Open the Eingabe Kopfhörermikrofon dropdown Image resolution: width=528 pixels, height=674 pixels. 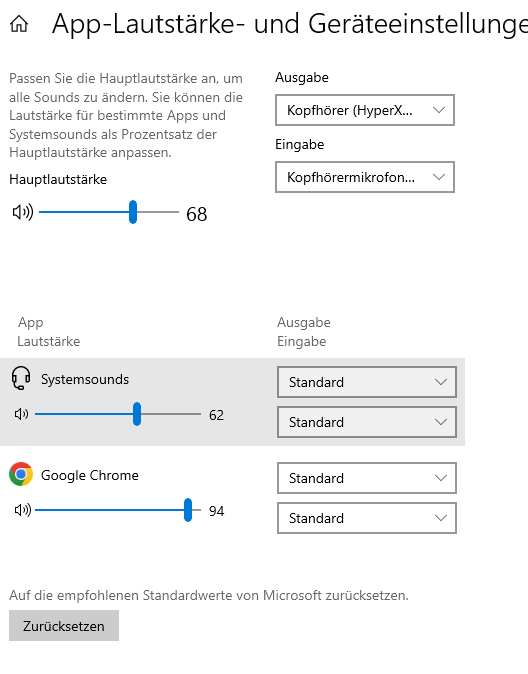click(x=365, y=177)
